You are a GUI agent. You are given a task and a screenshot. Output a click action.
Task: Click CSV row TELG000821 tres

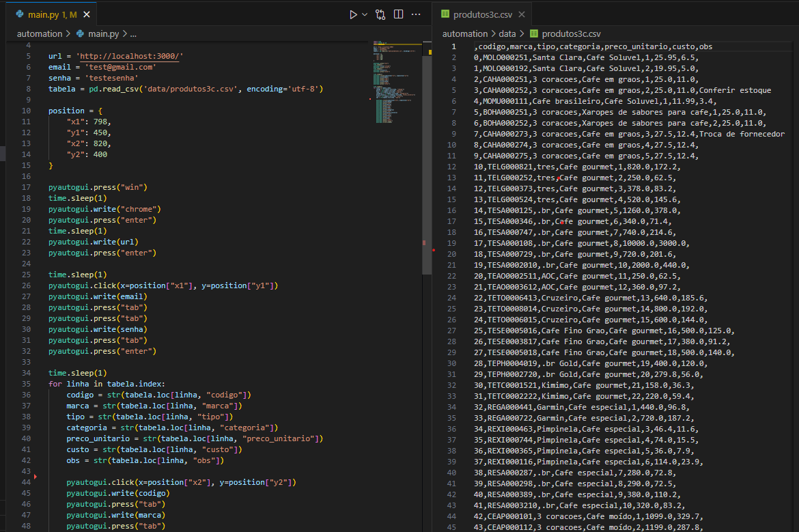tap(577, 167)
